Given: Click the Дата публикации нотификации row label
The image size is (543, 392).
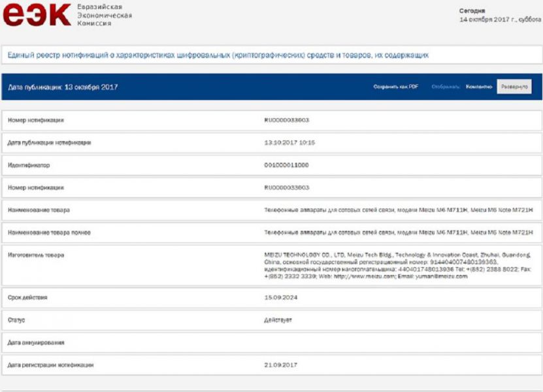Looking at the screenshot, I should [x=49, y=142].
